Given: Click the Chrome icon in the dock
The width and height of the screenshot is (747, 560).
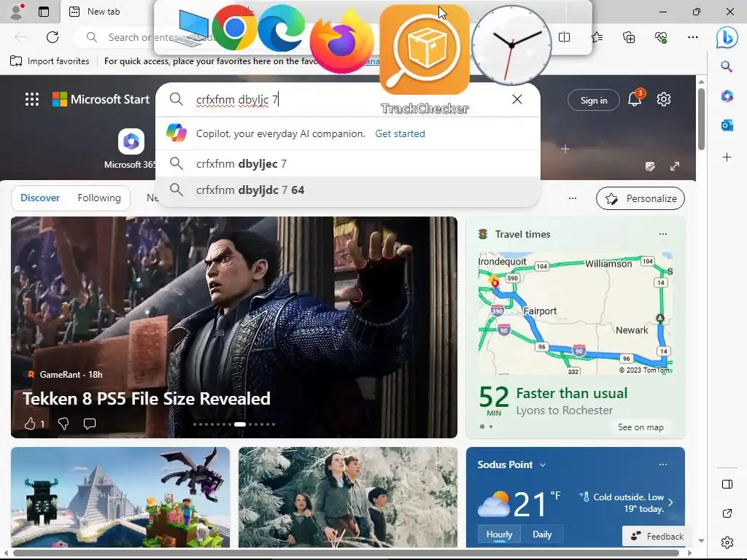Looking at the screenshot, I should (x=234, y=28).
